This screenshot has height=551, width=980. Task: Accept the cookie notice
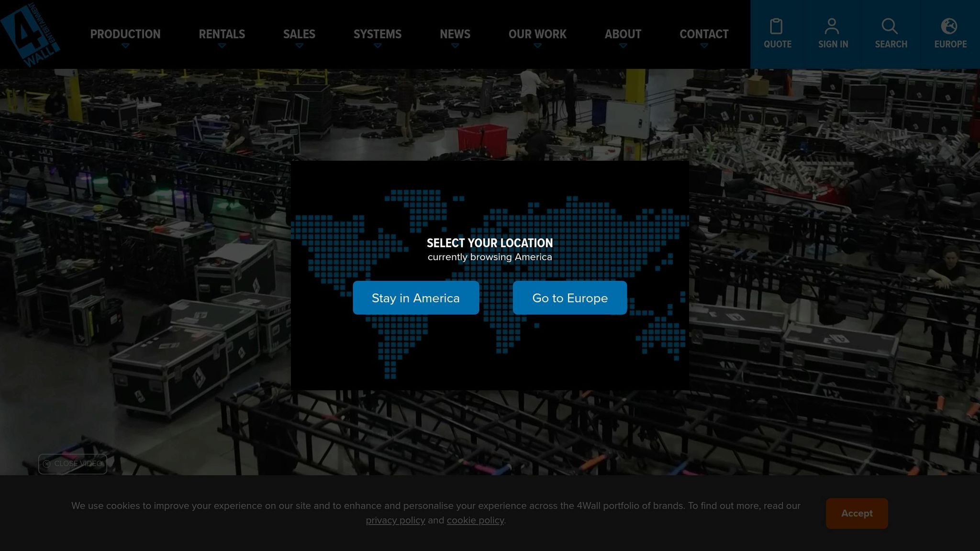coord(857,513)
